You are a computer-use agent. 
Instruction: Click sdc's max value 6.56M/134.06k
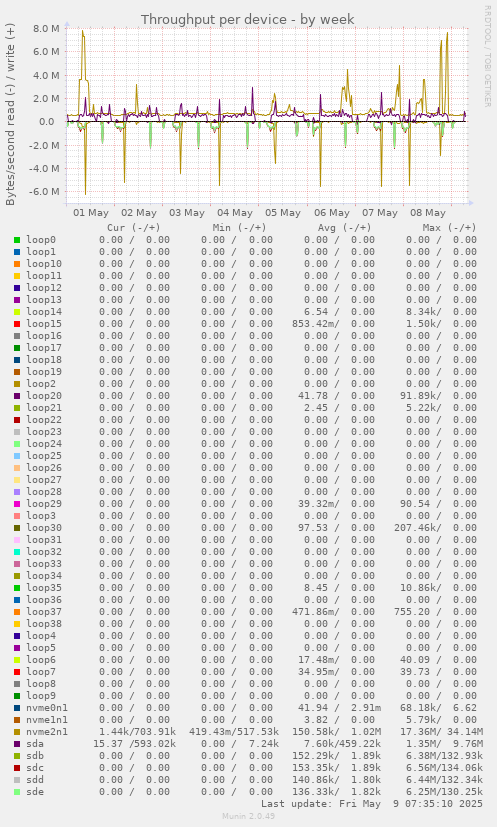click(x=444, y=768)
